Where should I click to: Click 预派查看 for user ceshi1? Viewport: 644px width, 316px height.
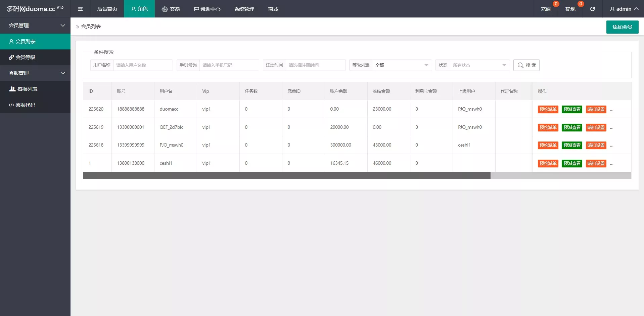[x=572, y=163]
